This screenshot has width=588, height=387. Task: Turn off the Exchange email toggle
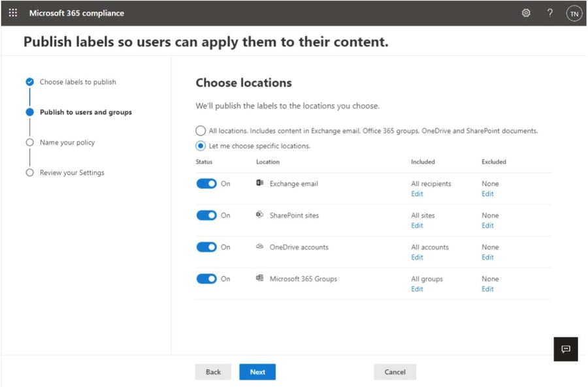(206, 183)
